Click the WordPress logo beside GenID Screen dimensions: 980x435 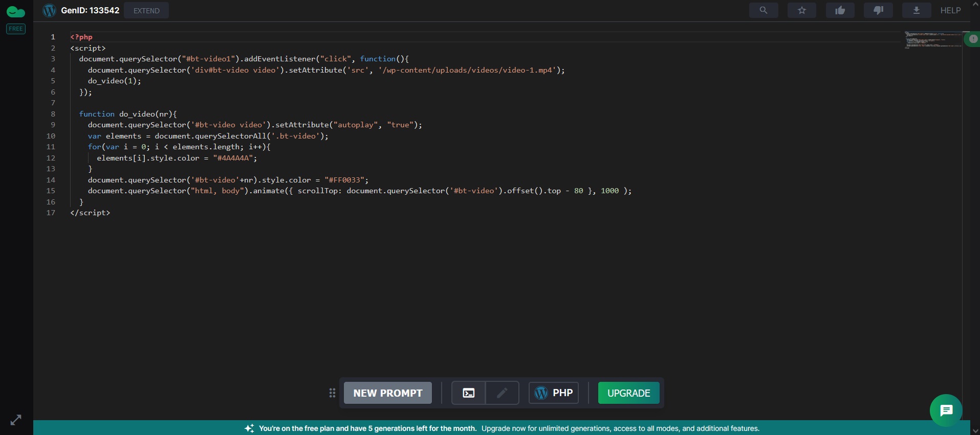click(50, 10)
